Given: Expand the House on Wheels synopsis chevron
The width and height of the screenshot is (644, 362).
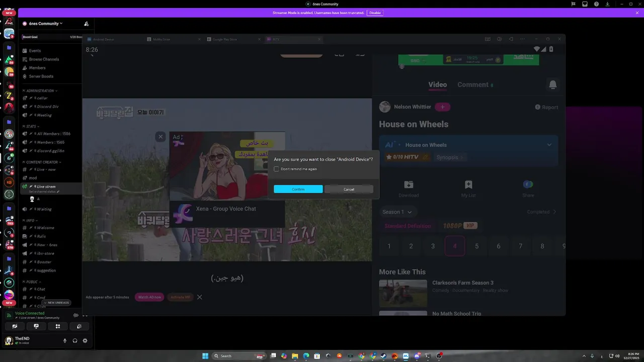Looking at the screenshot, I should [x=549, y=145].
